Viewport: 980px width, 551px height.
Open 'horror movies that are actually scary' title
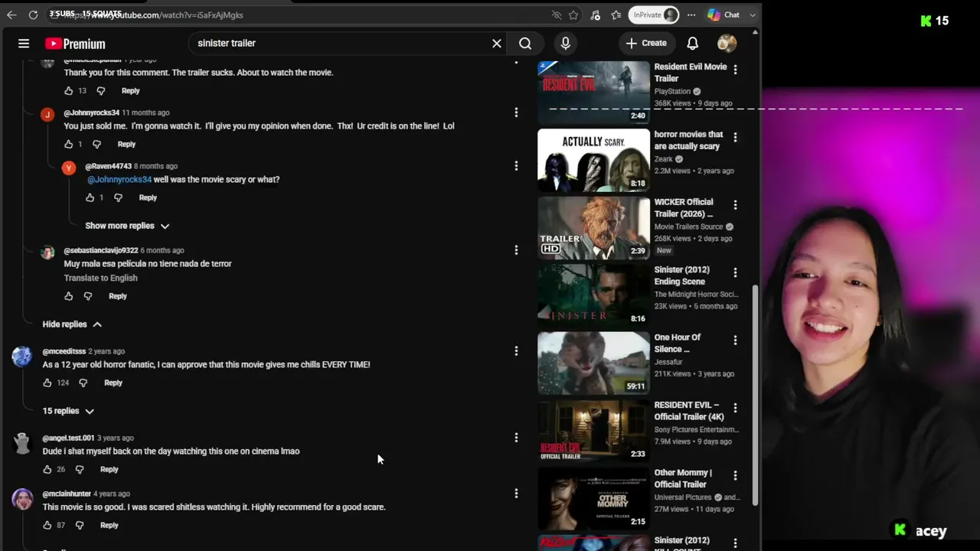point(688,140)
